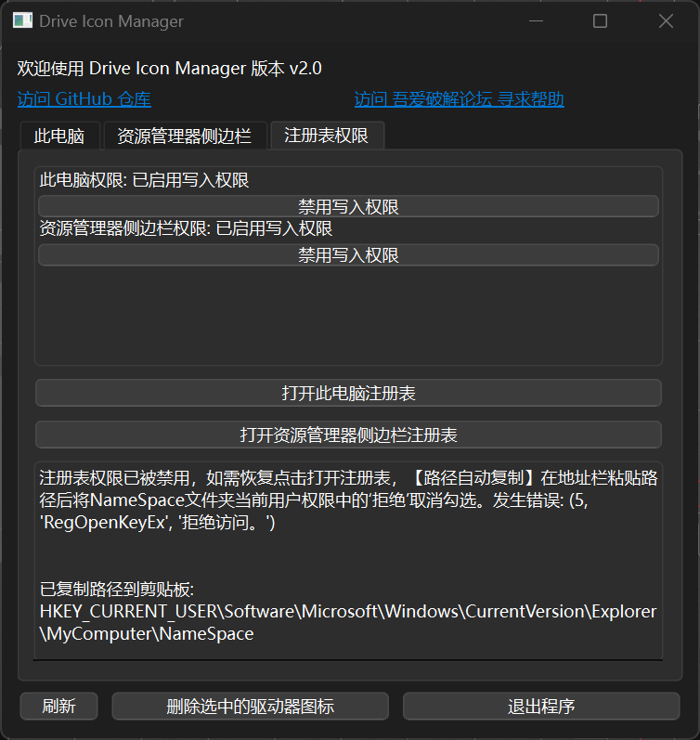
Task: Select the 注册表权限 tab
Action: [327, 136]
